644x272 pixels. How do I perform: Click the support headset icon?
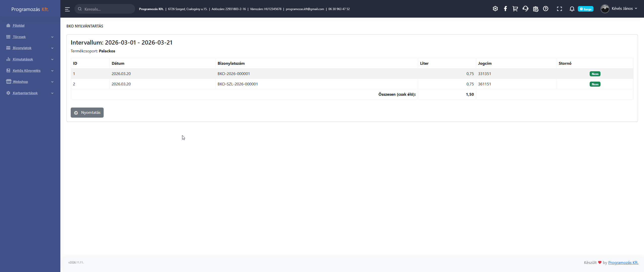(x=525, y=9)
